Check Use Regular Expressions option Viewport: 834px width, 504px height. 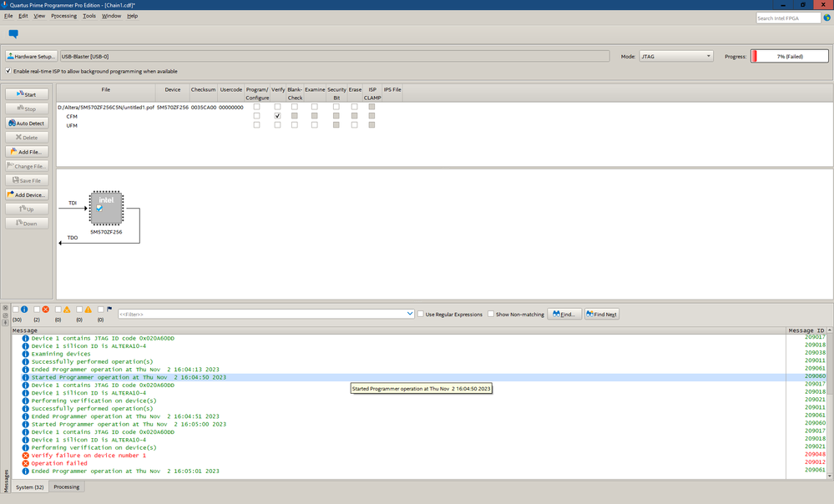421,315
